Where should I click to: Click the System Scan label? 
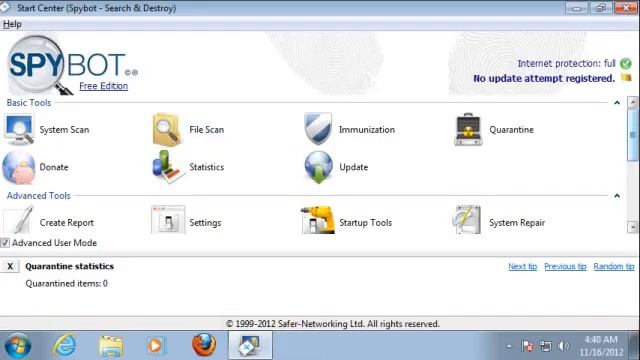point(64,130)
